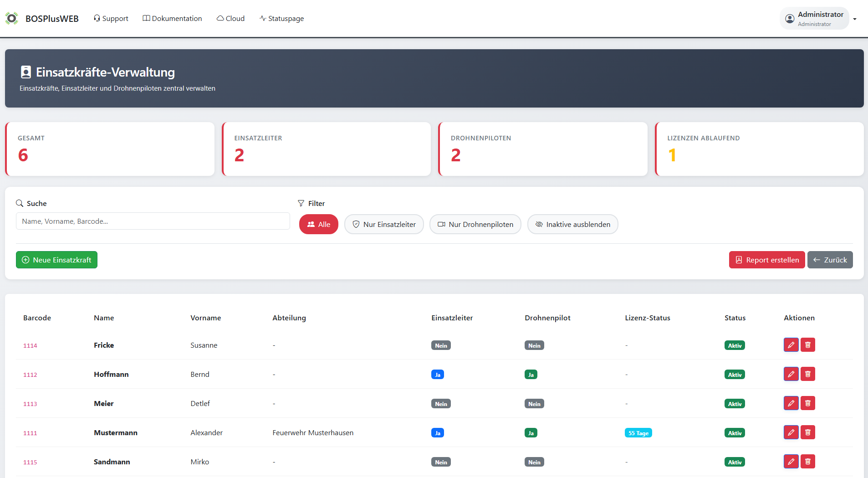Image resolution: width=868 pixels, height=478 pixels.
Task: Open Support in the top navigation
Action: pos(111,18)
